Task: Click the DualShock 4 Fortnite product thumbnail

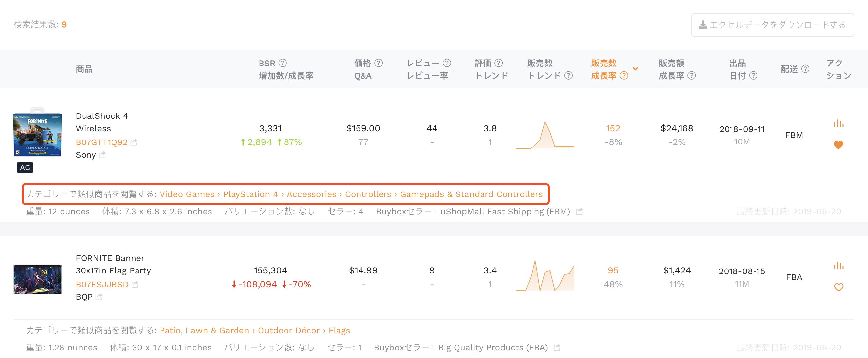Action: point(37,132)
